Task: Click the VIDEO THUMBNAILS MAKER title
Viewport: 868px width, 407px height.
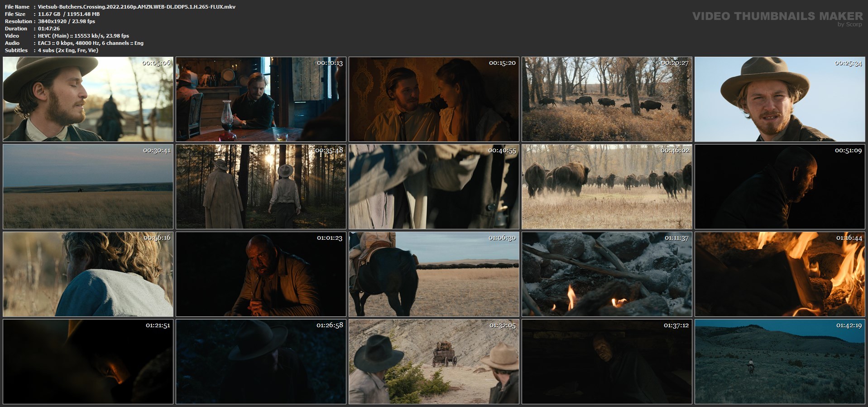Action: [x=777, y=16]
